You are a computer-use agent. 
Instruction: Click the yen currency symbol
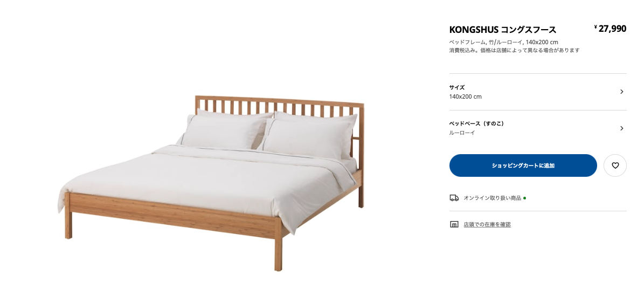(x=595, y=27)
